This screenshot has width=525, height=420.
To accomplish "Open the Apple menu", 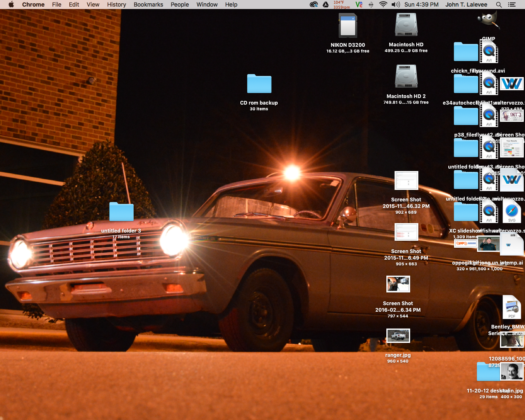I will pos(11,5).
